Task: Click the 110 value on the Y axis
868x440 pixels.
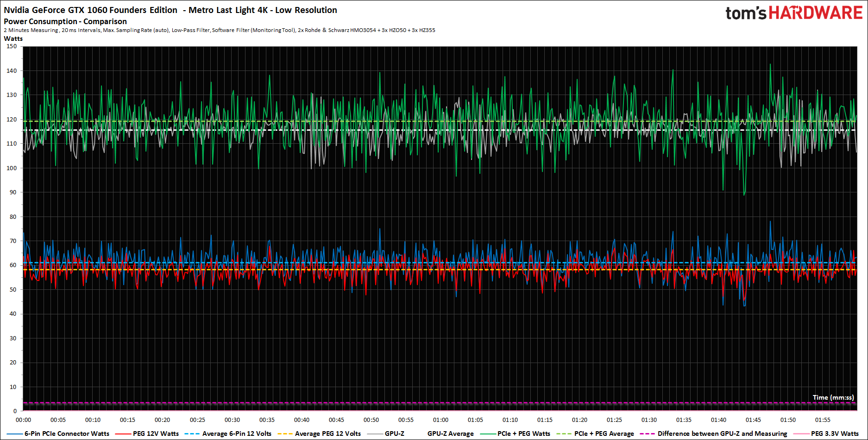Action: click(x=12, y=144)
